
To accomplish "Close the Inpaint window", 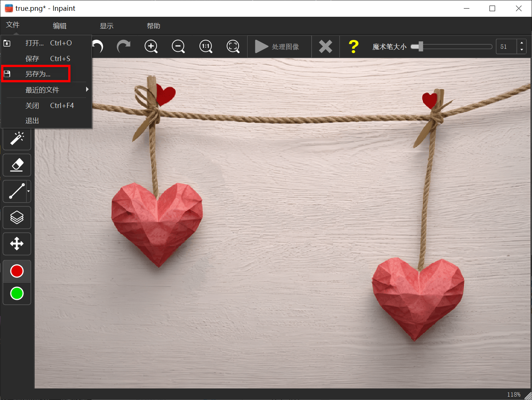I will click(x=519, y=8).
